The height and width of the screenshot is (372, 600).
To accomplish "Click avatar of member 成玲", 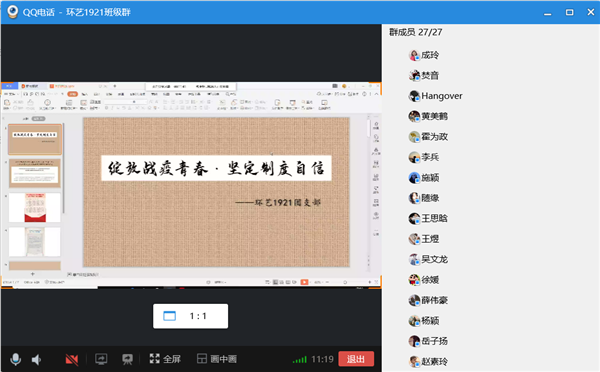I will (x=414, y=55).
